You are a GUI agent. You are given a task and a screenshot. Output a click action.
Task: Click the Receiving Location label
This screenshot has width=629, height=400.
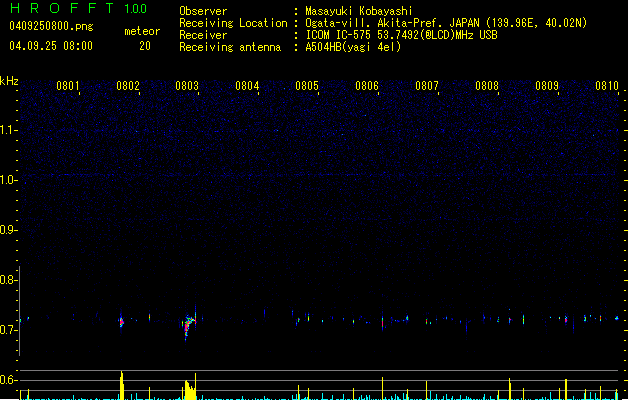(x=233, y=23)
